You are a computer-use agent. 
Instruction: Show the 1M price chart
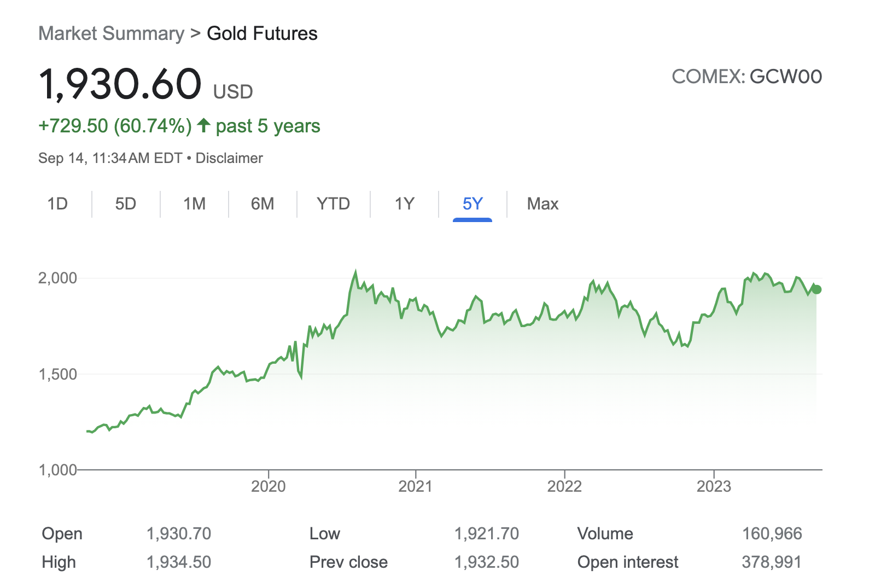tap(194, 204)
